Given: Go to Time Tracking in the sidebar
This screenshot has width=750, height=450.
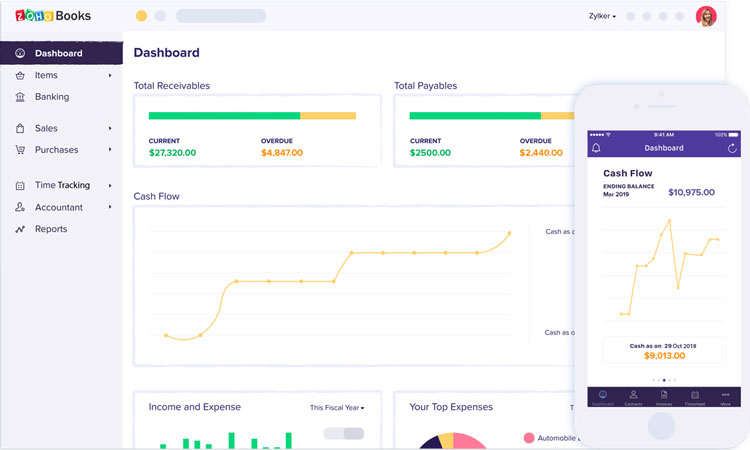Looking at the screenshot, I should click(62, 185).
